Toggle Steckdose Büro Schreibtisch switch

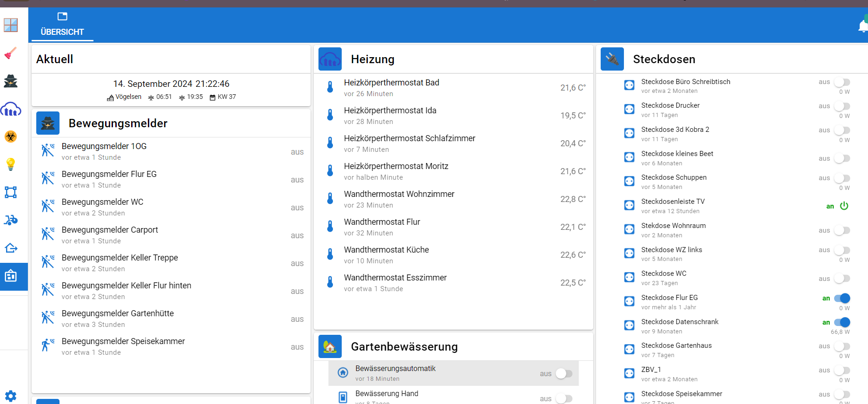pos(842,82)
